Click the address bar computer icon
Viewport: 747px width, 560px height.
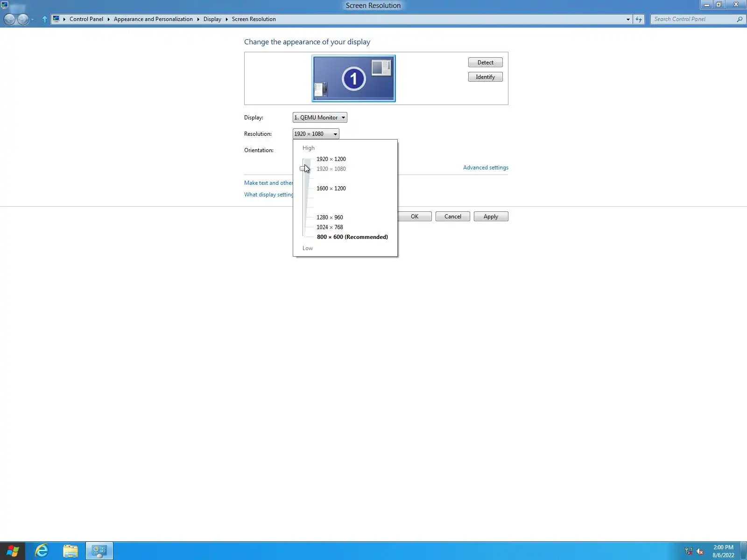(56, 19)
